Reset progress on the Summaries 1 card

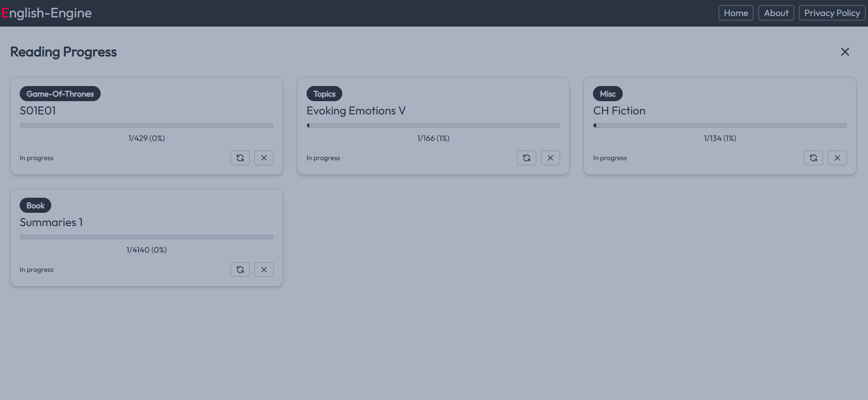240,270
